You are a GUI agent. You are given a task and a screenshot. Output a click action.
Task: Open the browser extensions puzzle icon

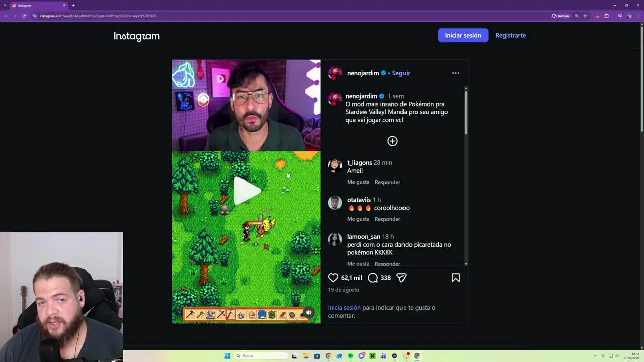pos(606,16)
